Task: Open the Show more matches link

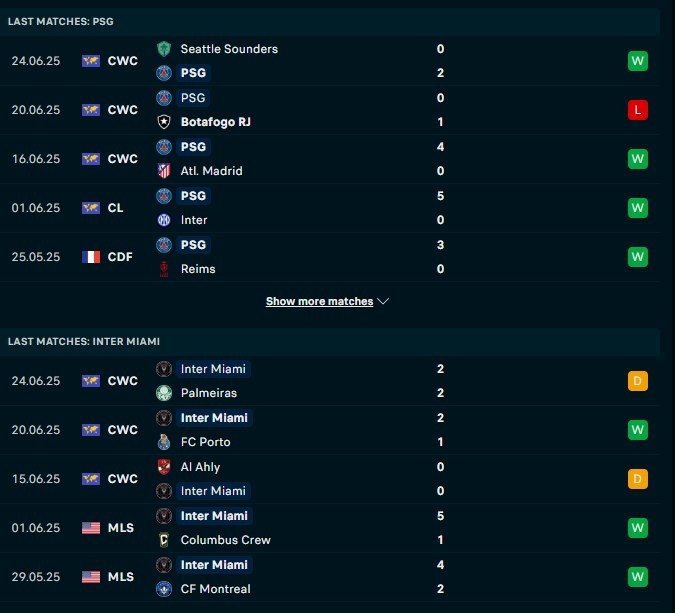Action: tap(319, 301)
